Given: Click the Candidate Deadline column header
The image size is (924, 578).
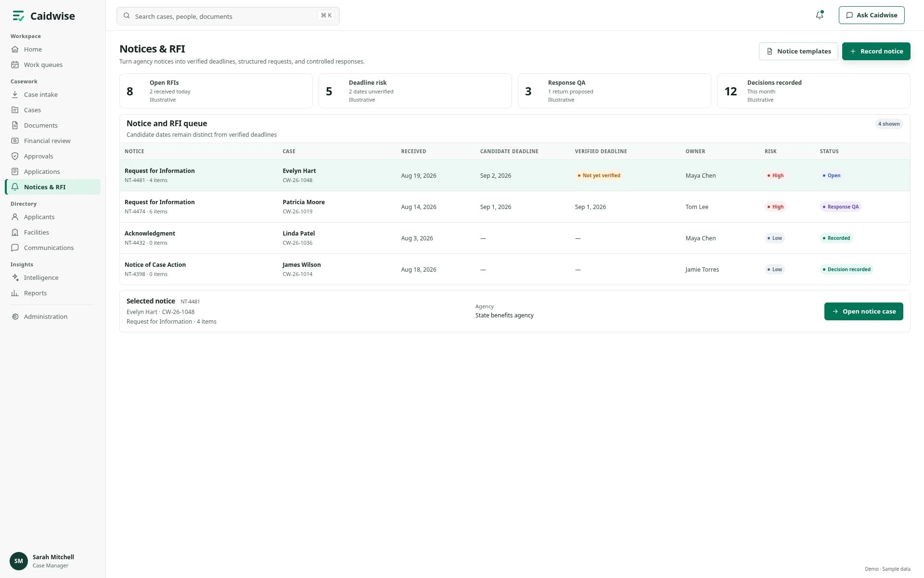Looking at the screenshot, I should [509, 151].
